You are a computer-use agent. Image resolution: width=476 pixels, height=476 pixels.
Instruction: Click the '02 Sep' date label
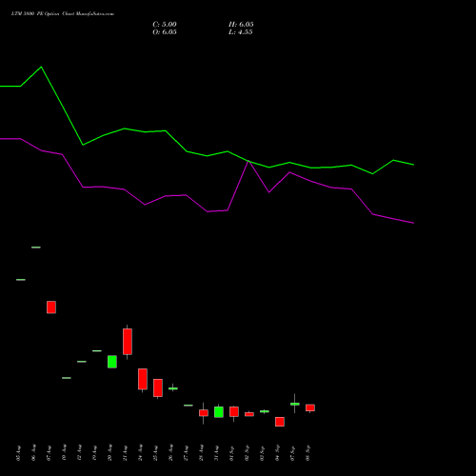coord(247,453)
